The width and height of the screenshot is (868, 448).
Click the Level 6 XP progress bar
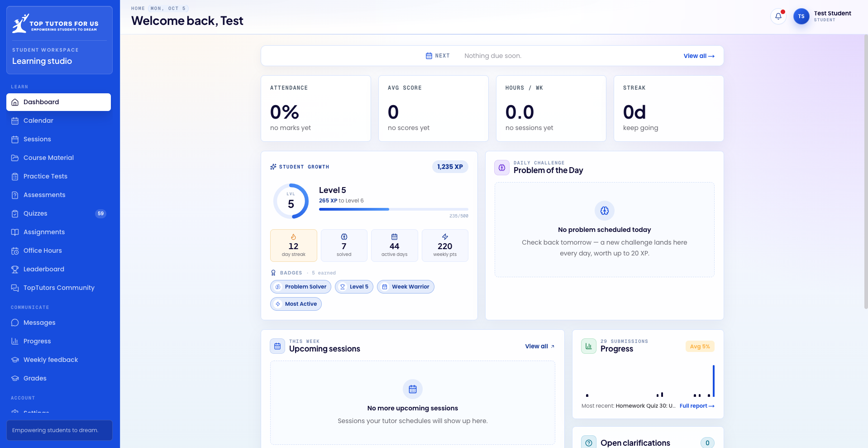coord(393,209)
